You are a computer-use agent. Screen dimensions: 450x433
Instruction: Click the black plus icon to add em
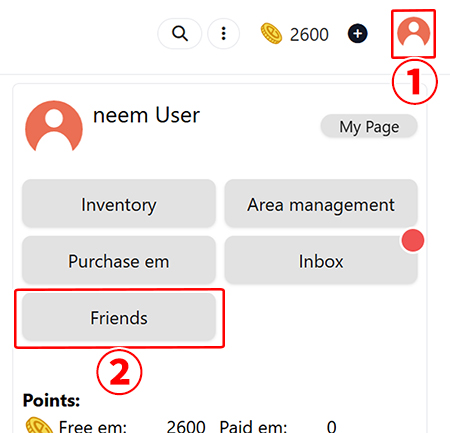[358, 34]
